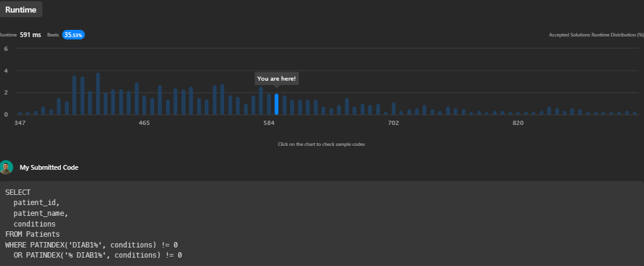
Task: Click the 'patient_id,' code line
Action: tap(36, 203)
